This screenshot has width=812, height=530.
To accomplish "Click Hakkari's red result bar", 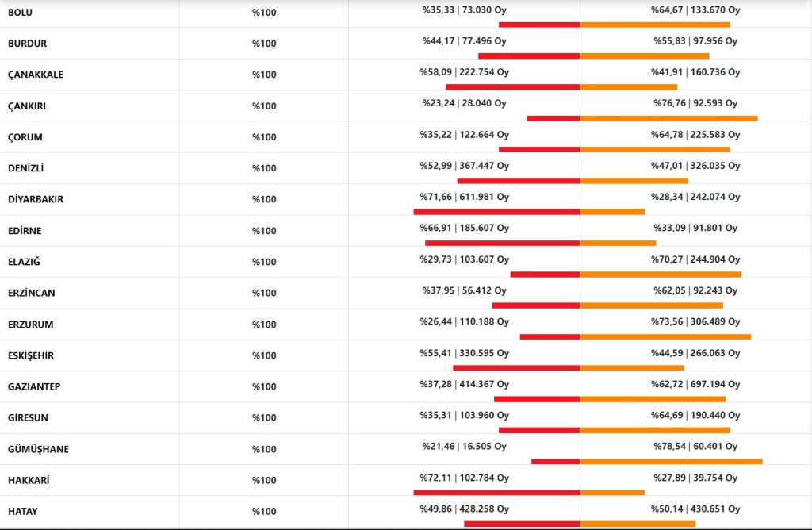I will [496, 493].
